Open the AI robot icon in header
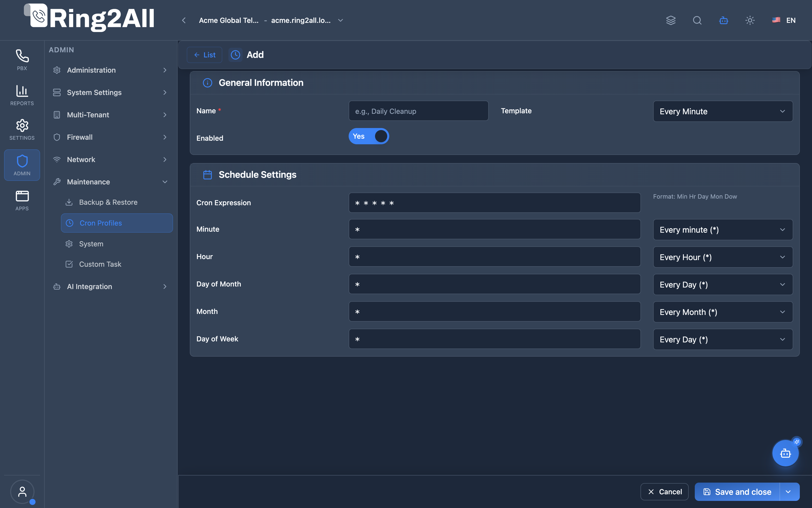Viewport: 812px width, 508px height. pyautogui.click(x=723, y=20)
